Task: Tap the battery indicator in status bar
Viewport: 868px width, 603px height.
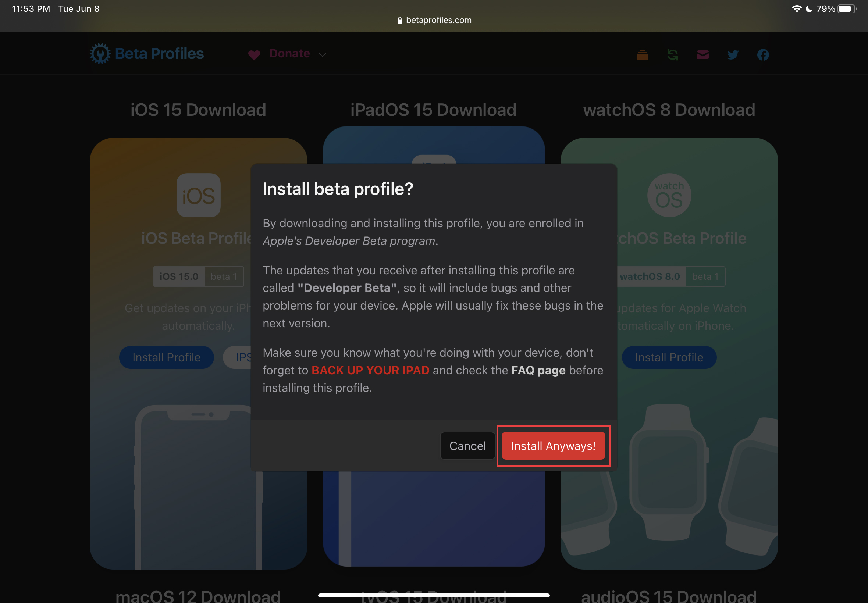Action: (x=846, y=9)
